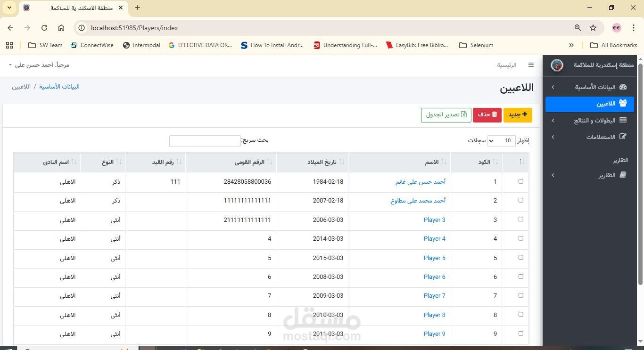This screenshot has width=644, height=350.
Task: Click the hamburger menu icon beside الرئيسية
Action: (x=531, y=65)
